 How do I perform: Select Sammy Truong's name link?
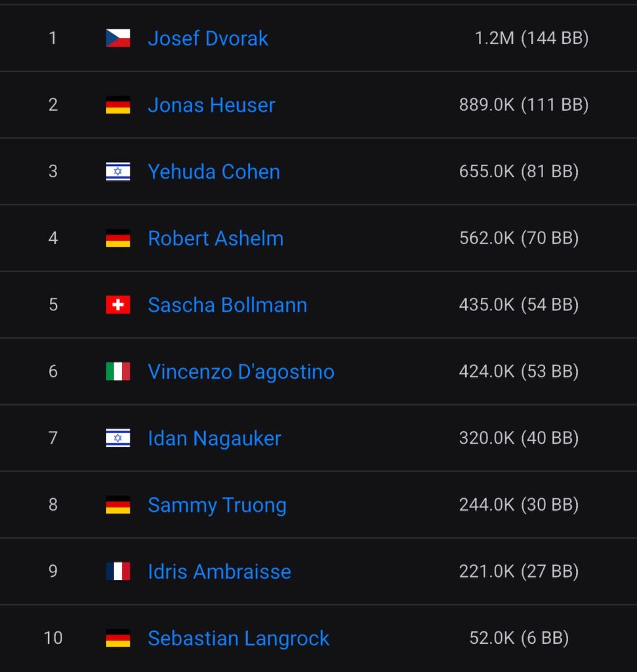coord(217,505)
